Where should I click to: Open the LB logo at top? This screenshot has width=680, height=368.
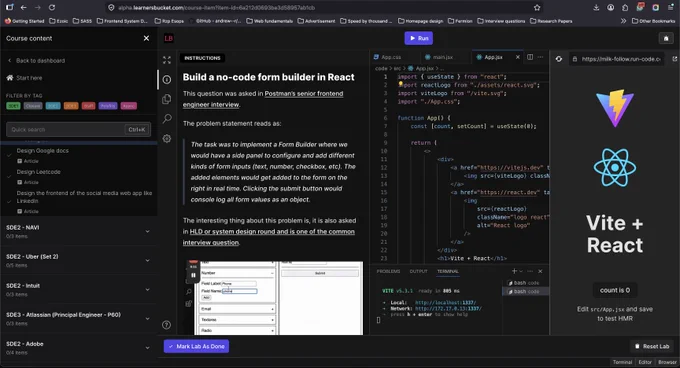[169, 38]
